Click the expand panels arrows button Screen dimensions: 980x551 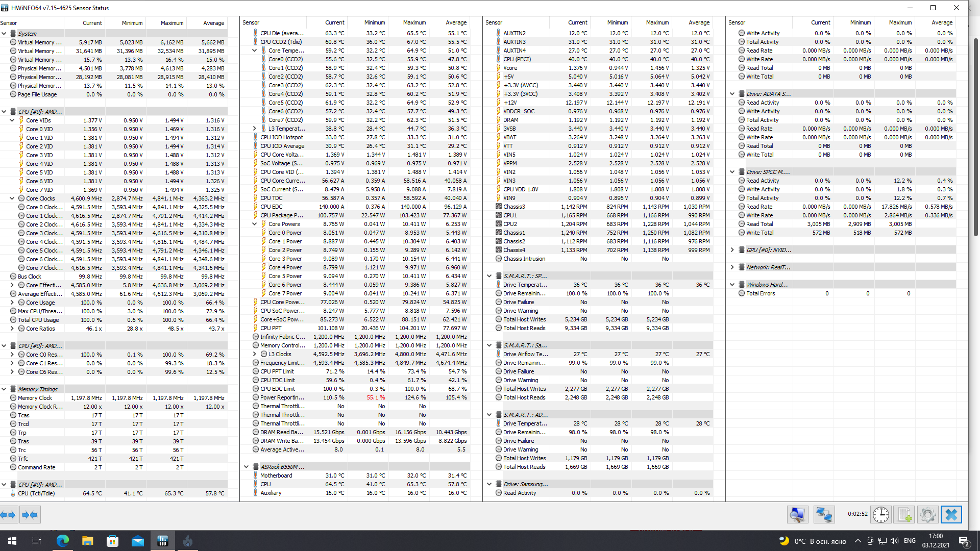coord(9,515)
